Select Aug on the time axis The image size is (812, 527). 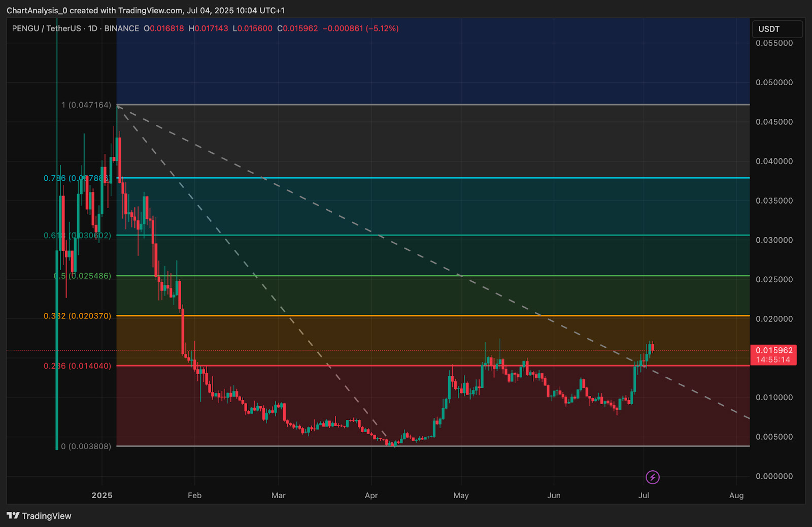(736, 496)
